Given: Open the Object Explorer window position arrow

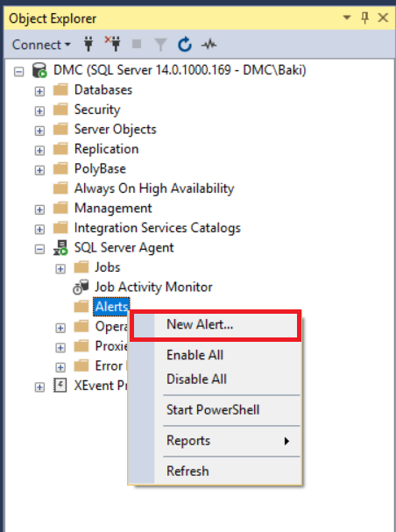Looking at the screenshot, I should [347, 17].
